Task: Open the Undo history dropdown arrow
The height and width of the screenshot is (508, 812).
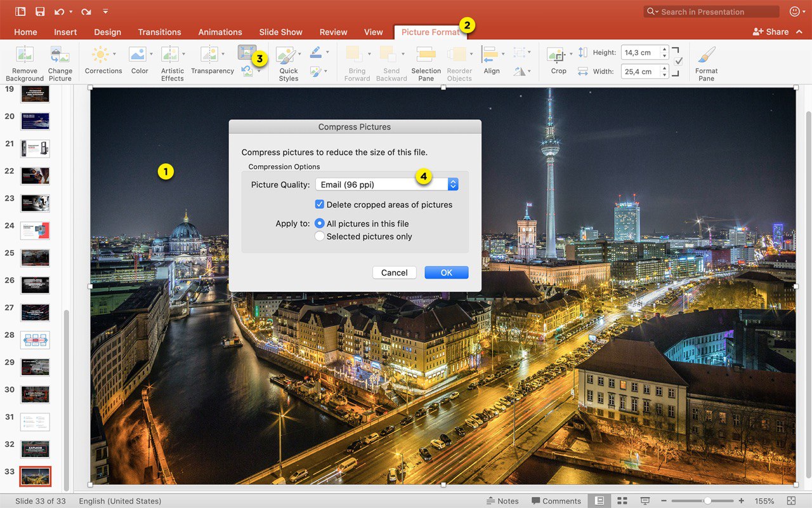Action: coord(70,12)
